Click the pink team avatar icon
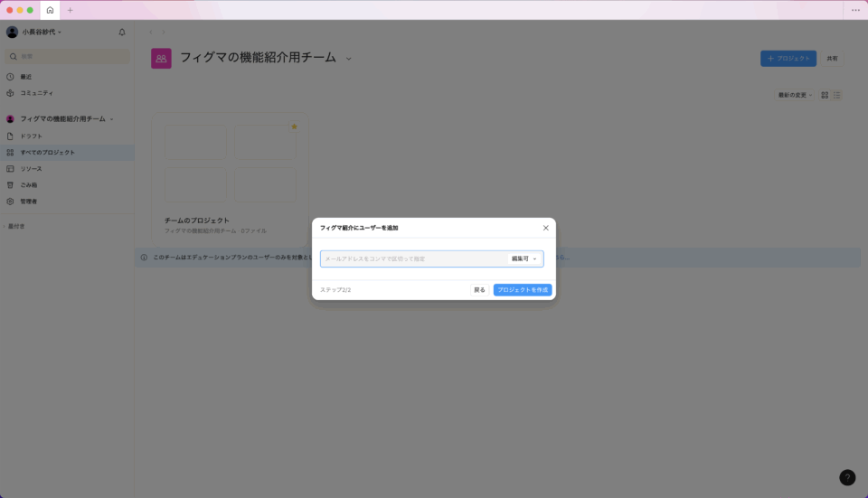Viewport: 868px width, 498px height. 161,59
